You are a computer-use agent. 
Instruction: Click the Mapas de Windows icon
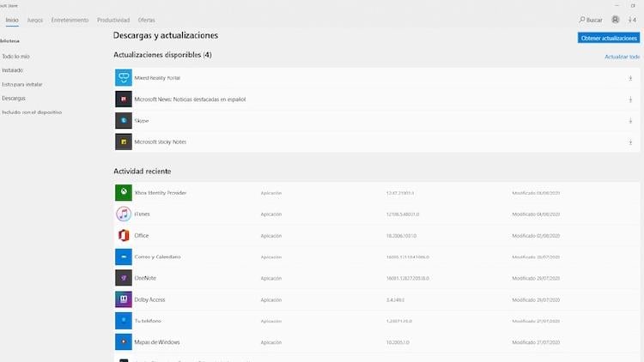pos(123,342)
